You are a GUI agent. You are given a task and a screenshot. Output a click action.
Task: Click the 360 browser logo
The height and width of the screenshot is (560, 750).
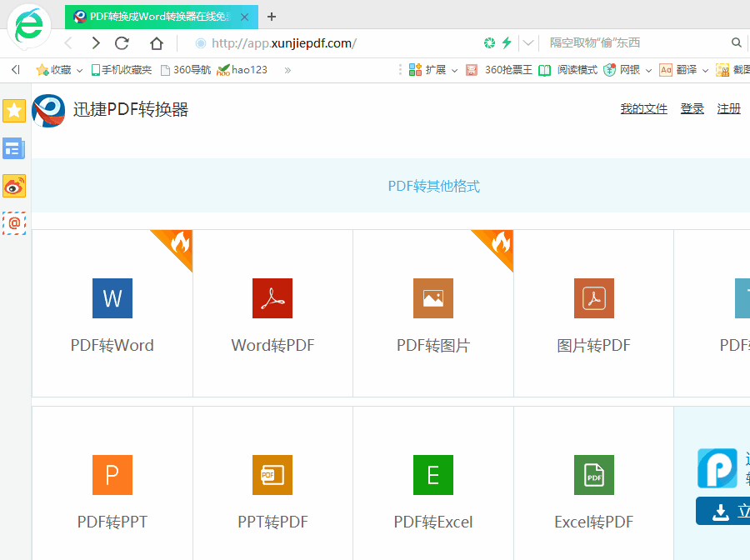(28, 27)
